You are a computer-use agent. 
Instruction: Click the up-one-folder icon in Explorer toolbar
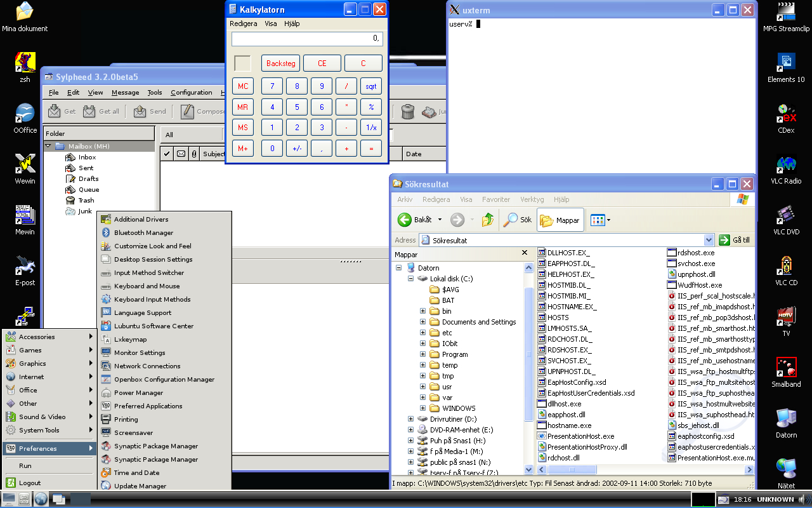click(487, 220)
